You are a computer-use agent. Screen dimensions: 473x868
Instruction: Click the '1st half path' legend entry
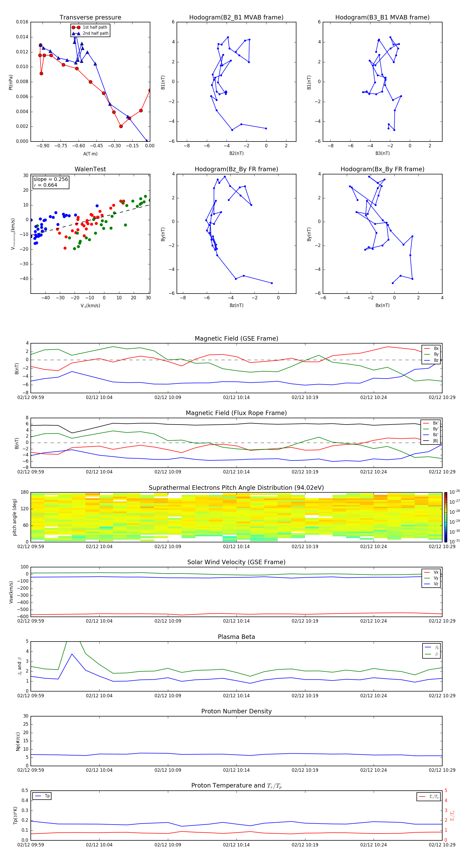(x=90, y=27)
